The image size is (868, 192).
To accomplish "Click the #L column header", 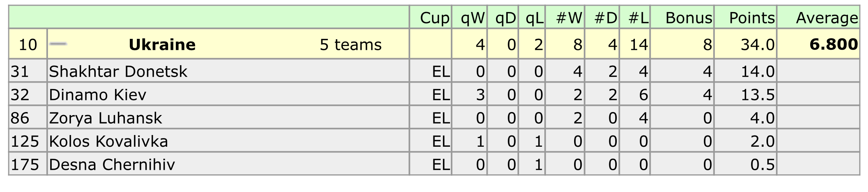I will pos(638,18).
